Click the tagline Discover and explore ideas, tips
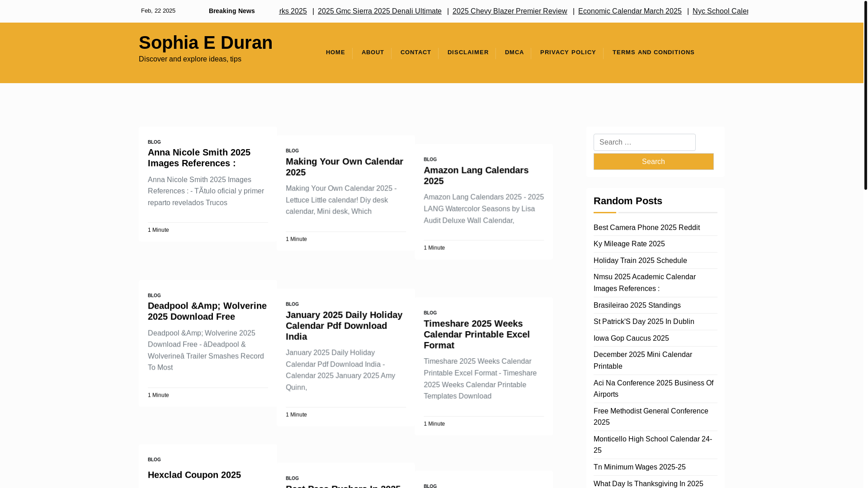Image resolution: width=868 pixels, height=488 pixels. coord(190,59)
